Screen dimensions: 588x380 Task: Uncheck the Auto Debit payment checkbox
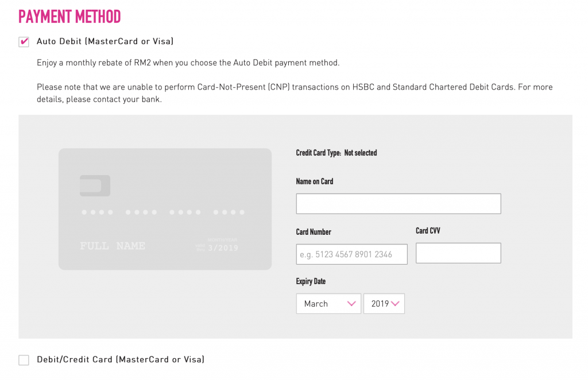click(24, 41)
